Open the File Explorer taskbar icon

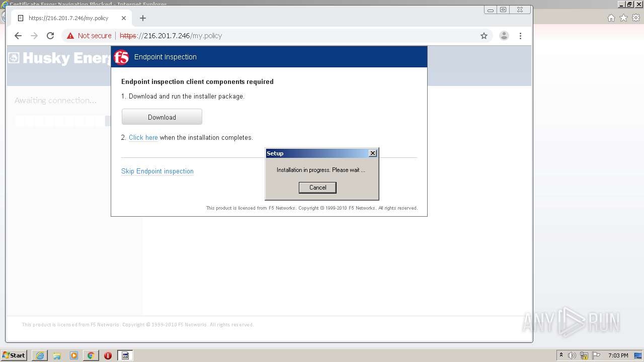[x=57, y=355]
